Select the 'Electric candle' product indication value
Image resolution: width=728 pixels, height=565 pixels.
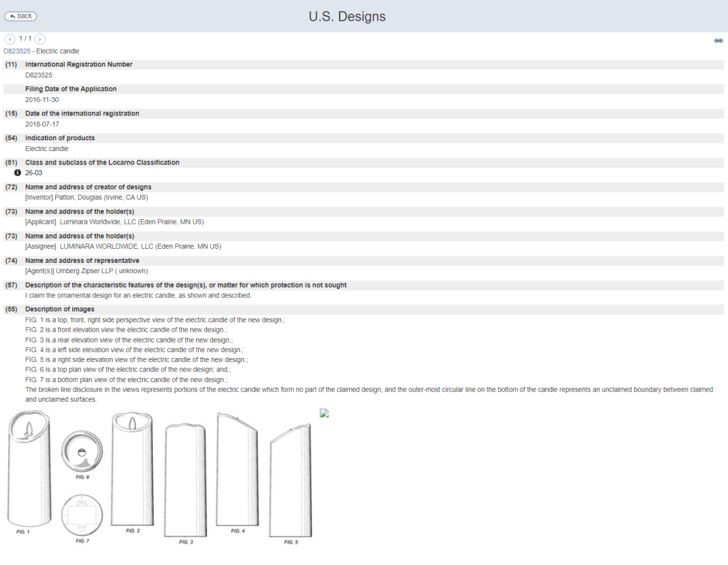47,149
